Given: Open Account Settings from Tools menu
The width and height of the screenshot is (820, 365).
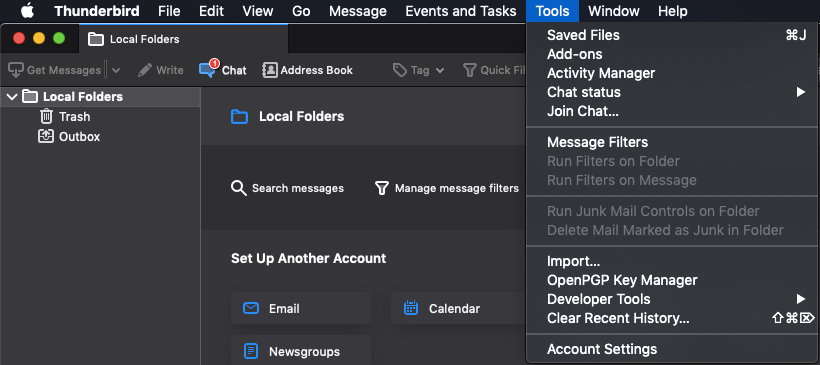Looking at the screenshot, I should [x=673, y=349].
